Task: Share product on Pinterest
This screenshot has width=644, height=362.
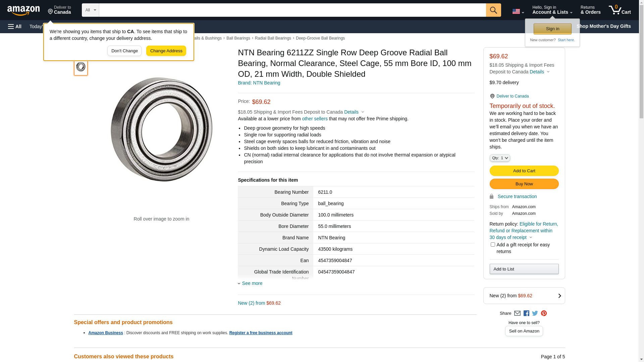Action: click(544, 313)
